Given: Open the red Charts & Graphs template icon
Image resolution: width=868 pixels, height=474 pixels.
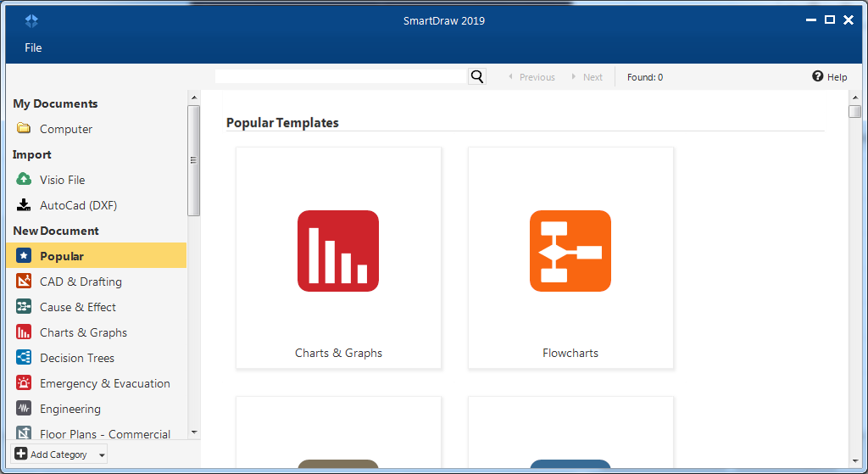Looking at the screenshot, I should click(x=338, y=251).
